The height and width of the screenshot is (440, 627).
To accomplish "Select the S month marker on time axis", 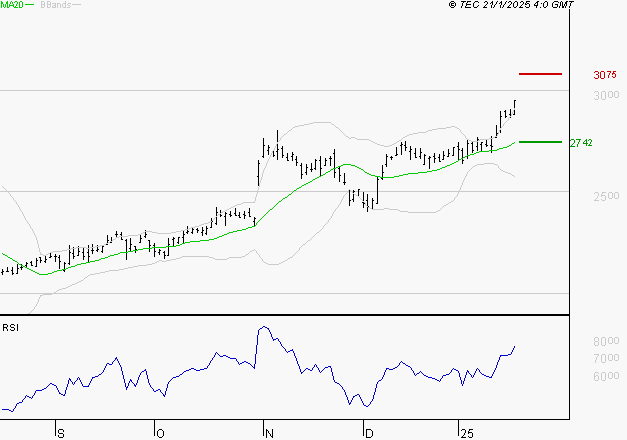I will 60,433.
